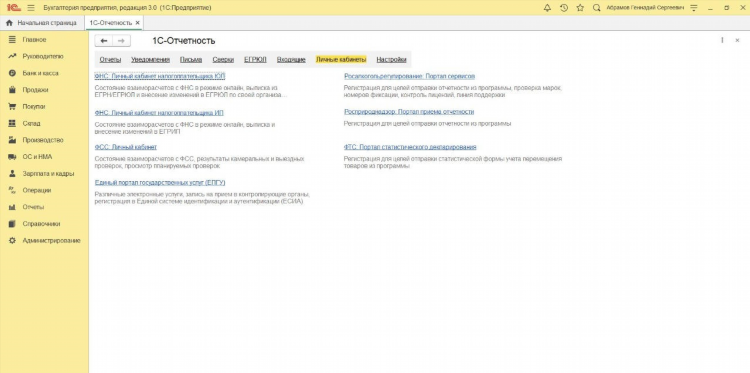Open Росалкогольрегулирование: Портал сервисов link

409,76
